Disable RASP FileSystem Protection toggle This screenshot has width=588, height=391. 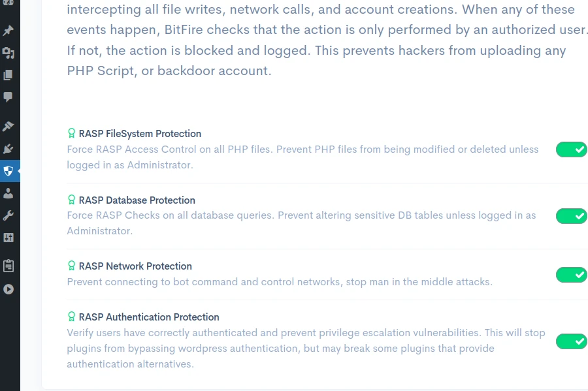[571, 149]
